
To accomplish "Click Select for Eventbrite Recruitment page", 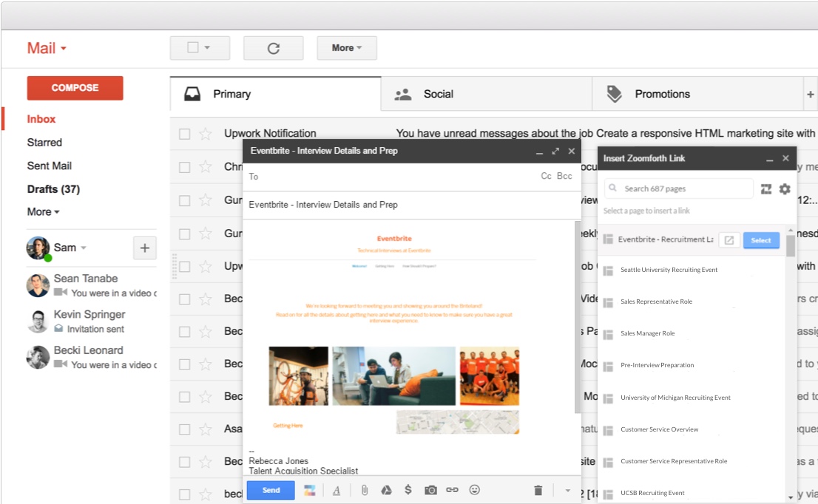I will pos(761,240).
